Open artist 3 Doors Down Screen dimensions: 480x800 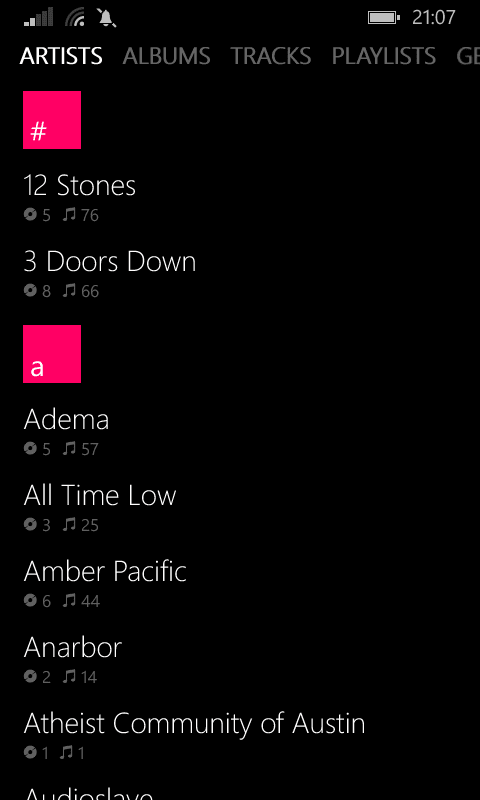(110, 262)
